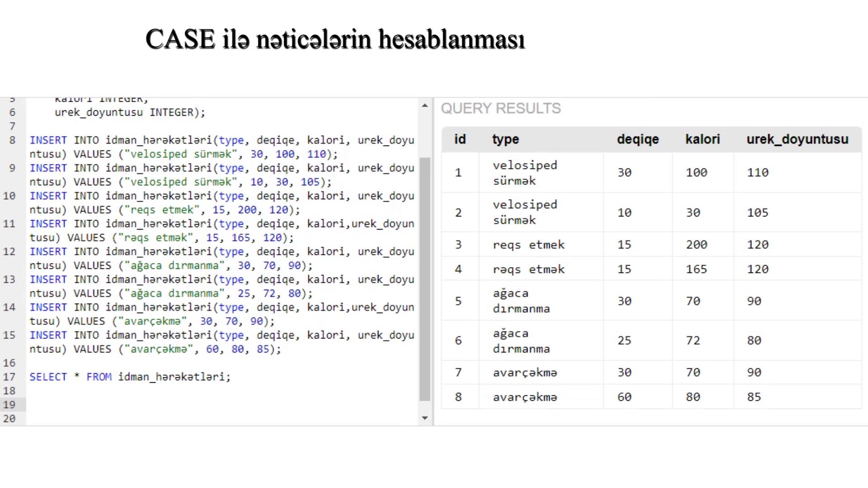Click empty editor line 19

pyautogui.click(x=222, y=404)
